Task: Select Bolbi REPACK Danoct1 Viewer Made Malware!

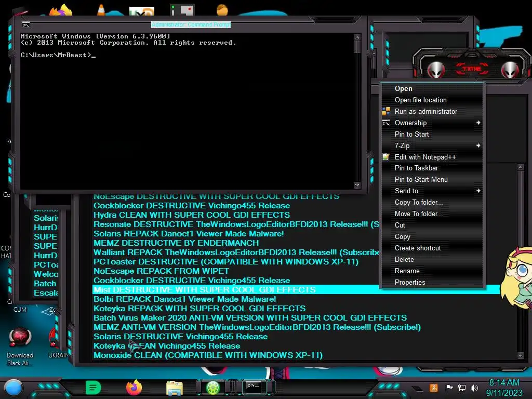Action: 184,299
